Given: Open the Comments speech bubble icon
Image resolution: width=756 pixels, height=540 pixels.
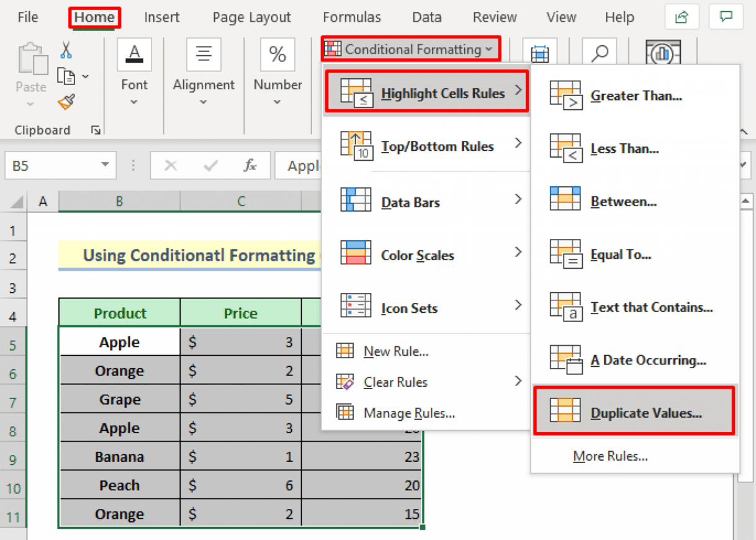Looking at the screenshot, I should pyautogui.click(x=726, y=17).
